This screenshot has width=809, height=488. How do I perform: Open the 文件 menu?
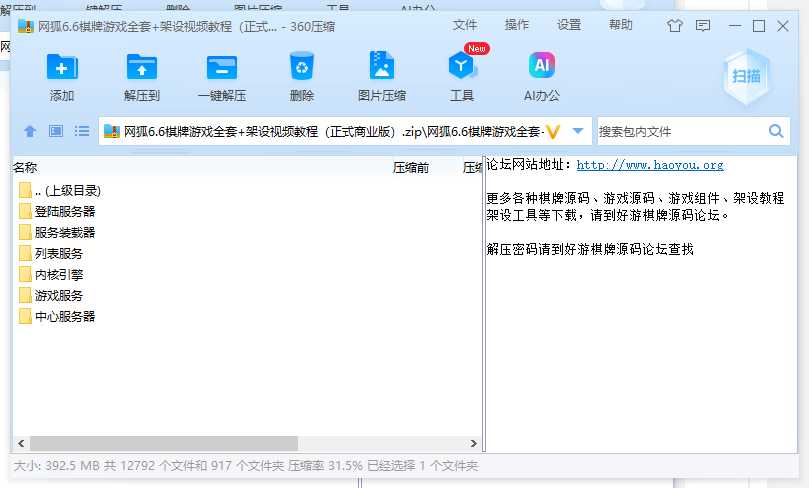tap(465, 25)
